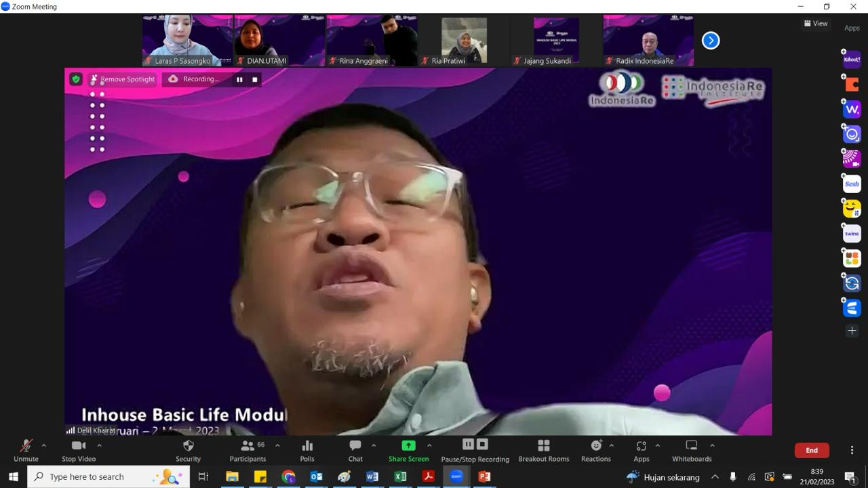Open the blue stacked-bars app in sidebar
868x488 pixels.
click(x=852, y=308)
